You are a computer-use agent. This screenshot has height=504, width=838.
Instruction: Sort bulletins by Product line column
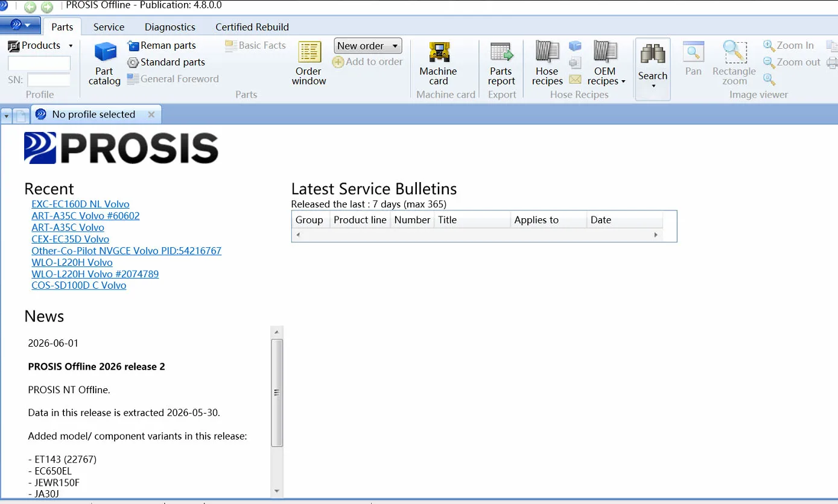360,220
